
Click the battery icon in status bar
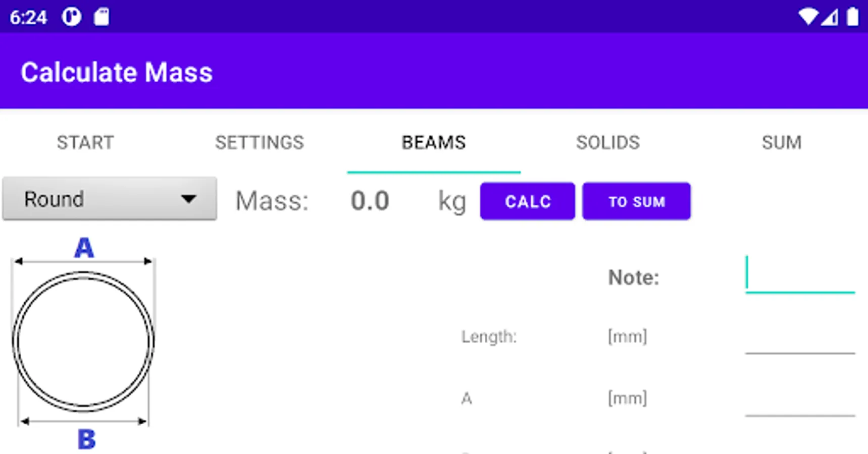pyautogui.click(x=852, y=17)
